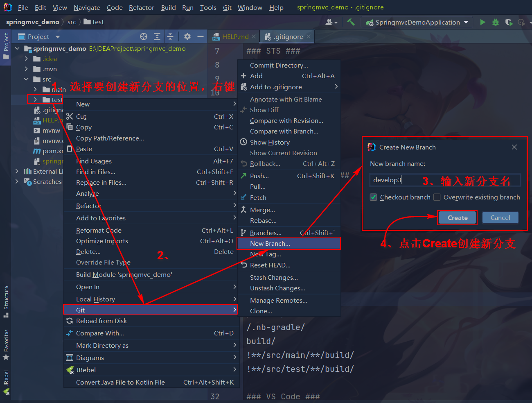Image resolution: width=532 pixels, height=403 pixels.
Task: Click the Create button to make the branch
Action: [457, 217]
